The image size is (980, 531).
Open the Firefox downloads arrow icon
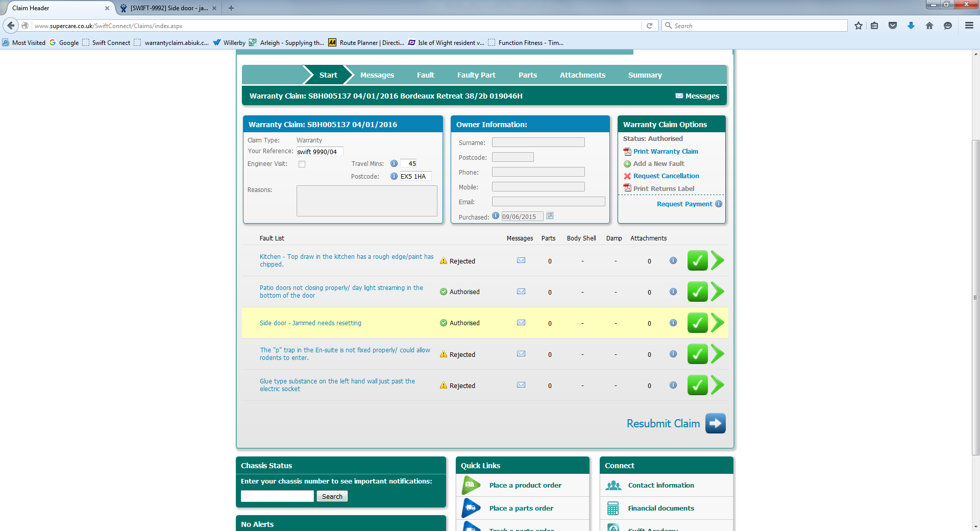click(911, 26)
